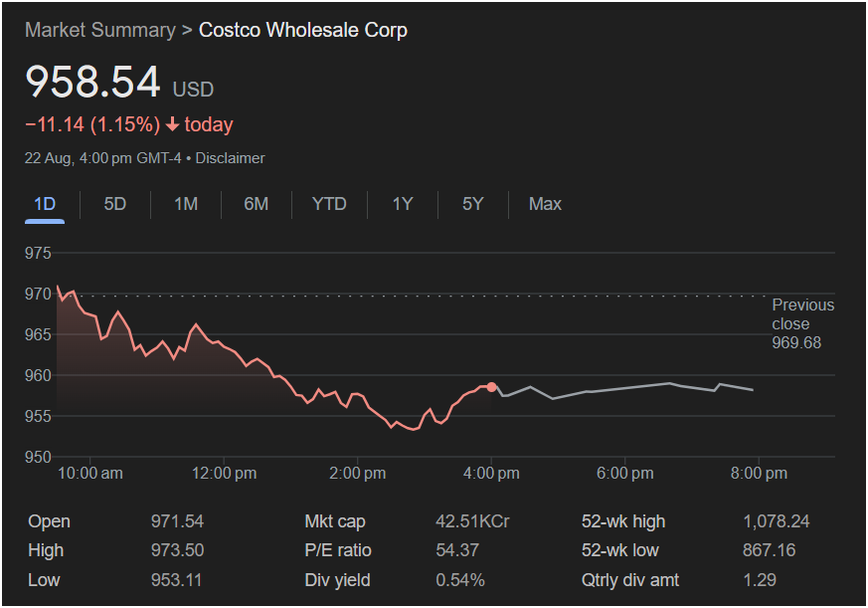Viewport: 868px width, 608px height.
Task: Click the Previous close 969.68 label
Action: tap(802, 323)
